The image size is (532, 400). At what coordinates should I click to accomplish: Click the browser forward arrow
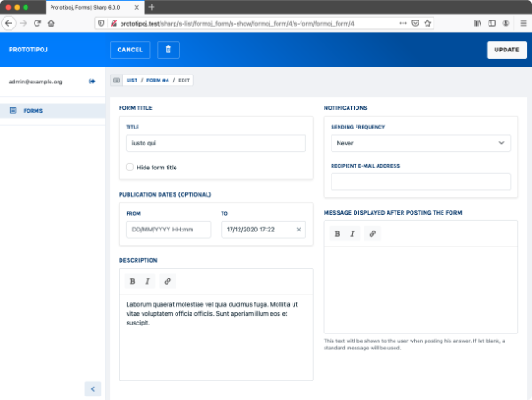[23, 23]
